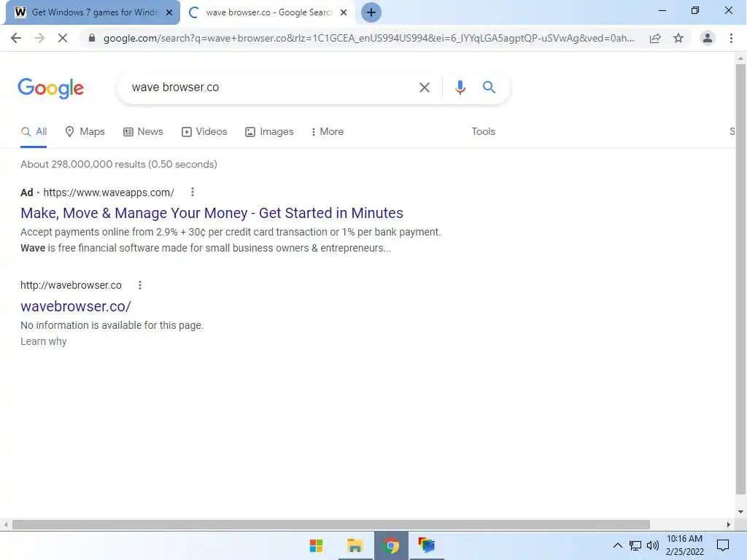
Task: Click the Learn why link
Action: (43, 341)
